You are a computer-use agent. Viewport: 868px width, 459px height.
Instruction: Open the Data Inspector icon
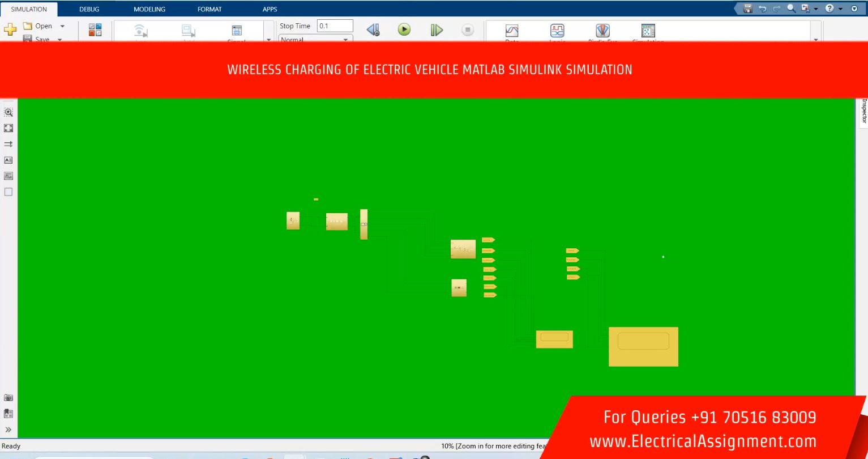pos(512,31)
